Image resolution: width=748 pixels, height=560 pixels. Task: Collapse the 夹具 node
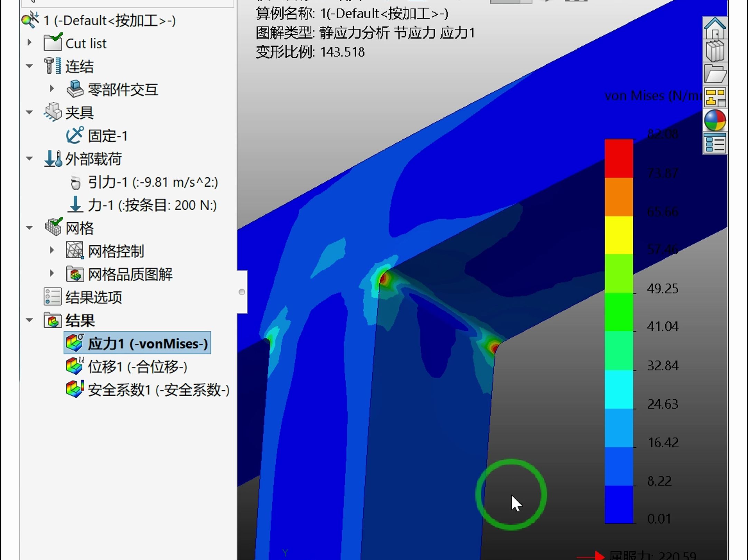(x=30, y=112)
